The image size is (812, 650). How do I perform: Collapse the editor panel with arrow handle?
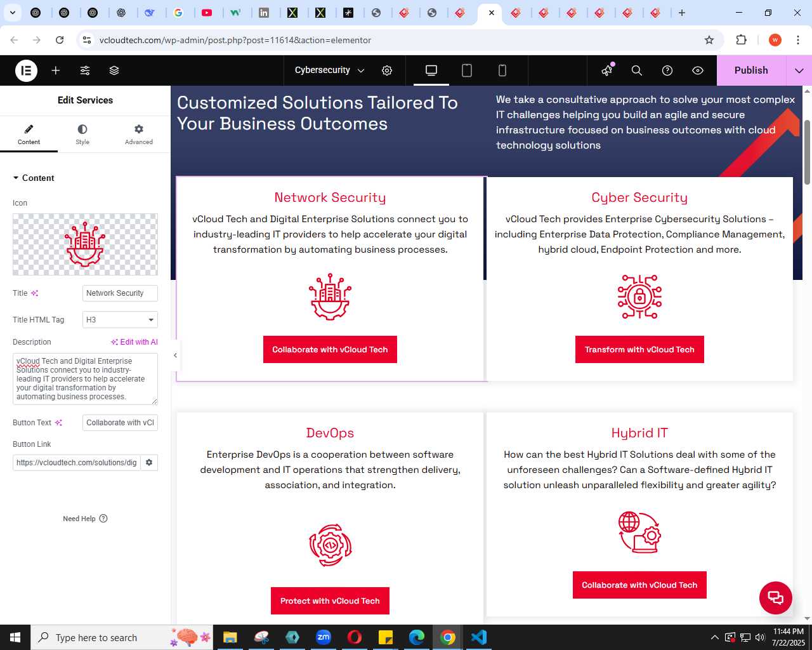175,355
